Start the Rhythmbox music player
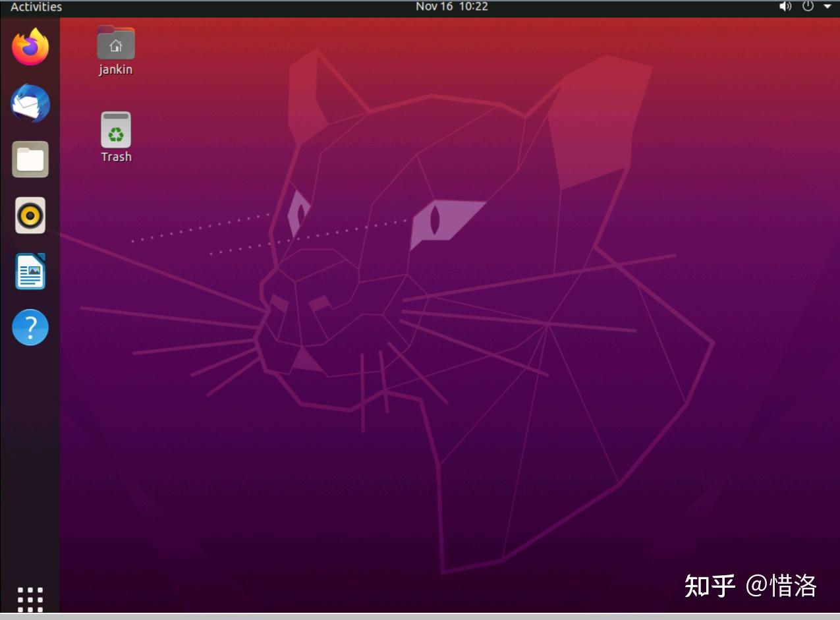This screenshot has height=620, width=840. pos(30,215)
